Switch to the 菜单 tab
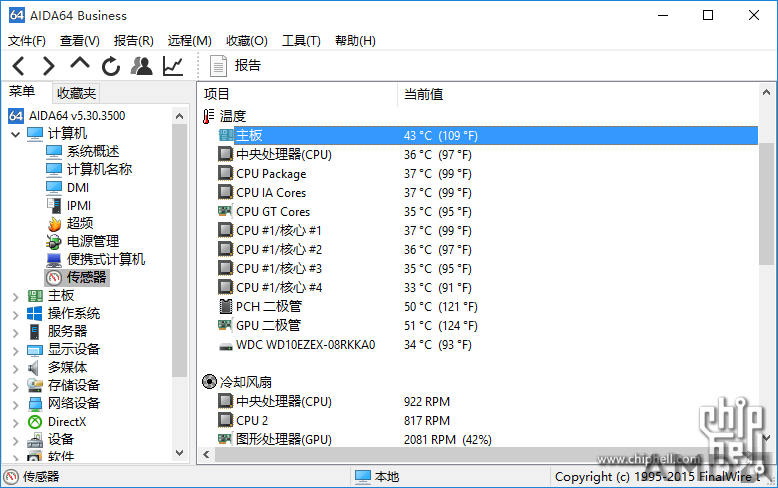 point(22,92)
